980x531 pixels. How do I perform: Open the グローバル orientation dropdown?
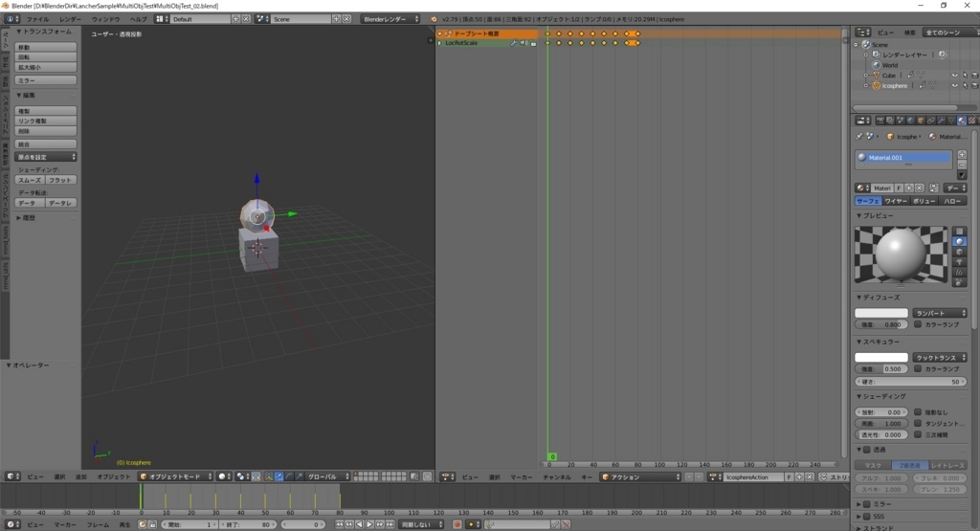(327, 476)
